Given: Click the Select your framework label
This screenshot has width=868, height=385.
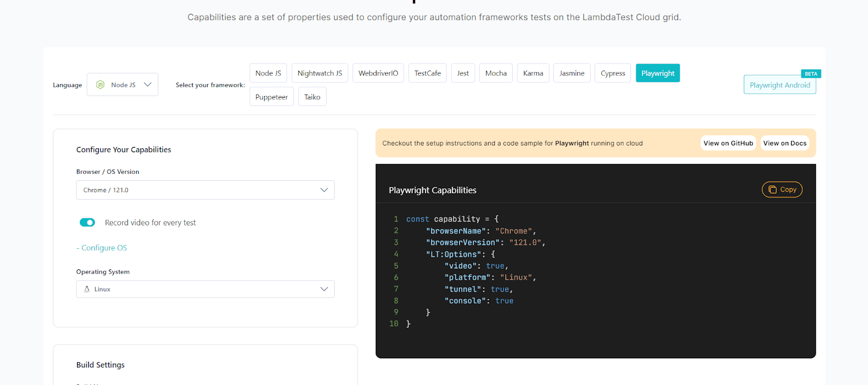Looking at the screenshot, I should click(210, 85).
